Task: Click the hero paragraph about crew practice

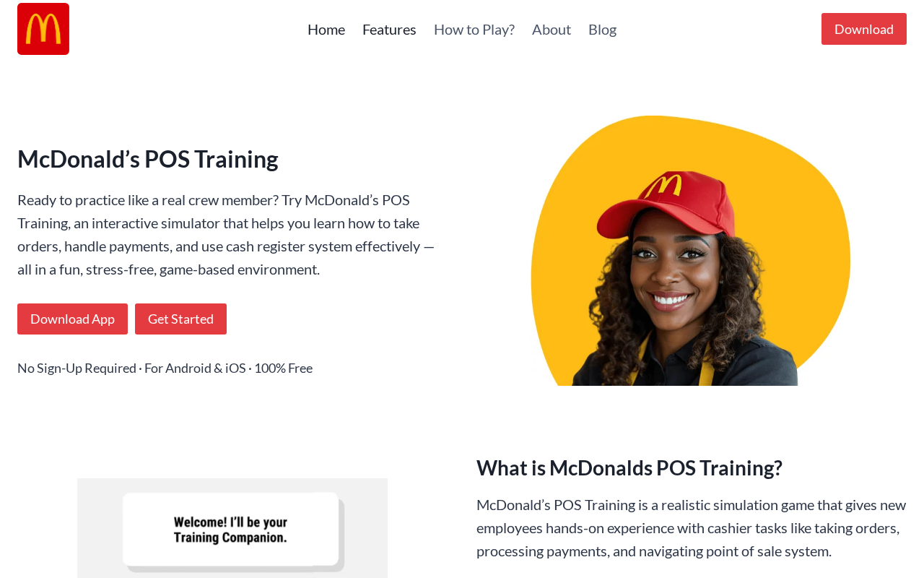Action: (227, 234)
